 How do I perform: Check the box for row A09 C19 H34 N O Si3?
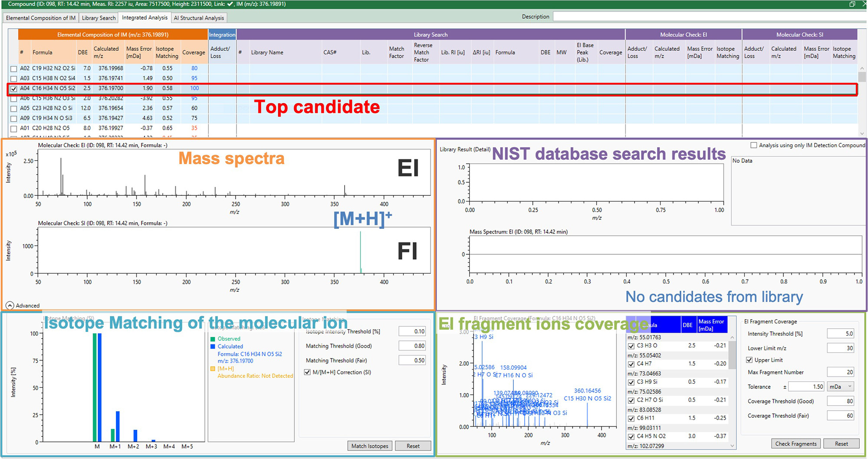click(x=14, y=119)
